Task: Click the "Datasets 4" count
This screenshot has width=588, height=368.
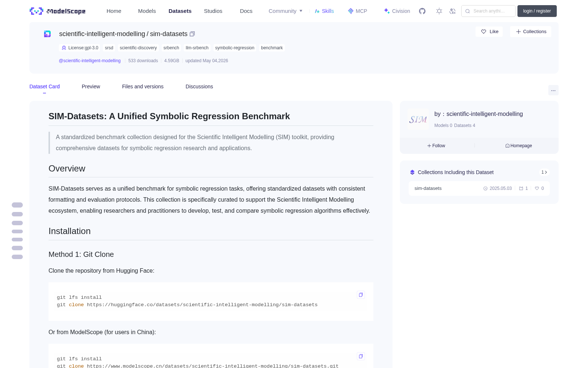Action: (x=465, y=125)
